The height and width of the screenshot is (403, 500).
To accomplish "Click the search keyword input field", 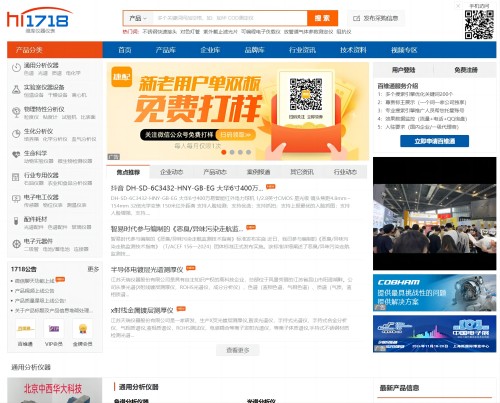I will point(230,18).
